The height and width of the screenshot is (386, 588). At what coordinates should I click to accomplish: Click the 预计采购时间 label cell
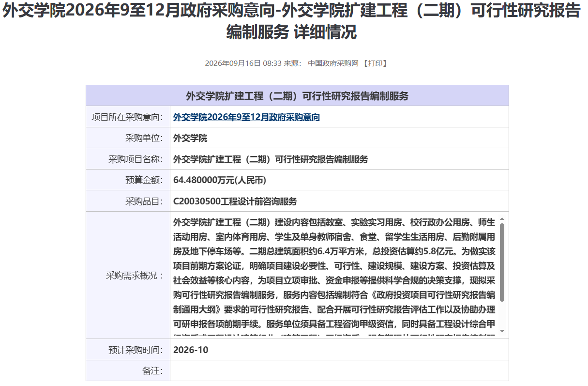(x=128, y=350)
